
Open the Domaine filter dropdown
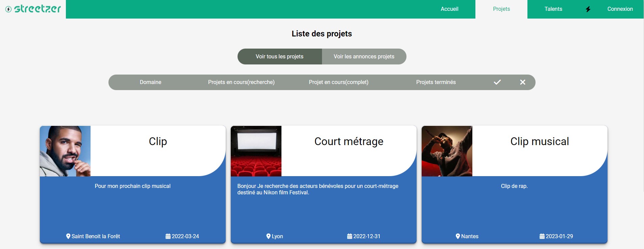point(151,82)
